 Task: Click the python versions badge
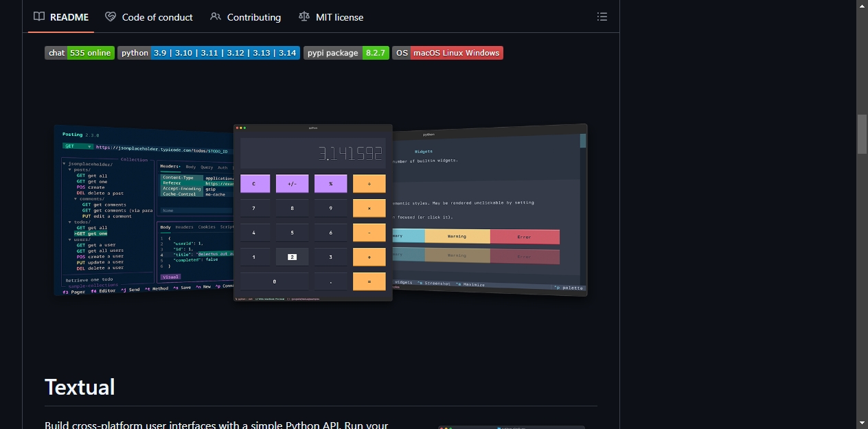click(209, 53)
